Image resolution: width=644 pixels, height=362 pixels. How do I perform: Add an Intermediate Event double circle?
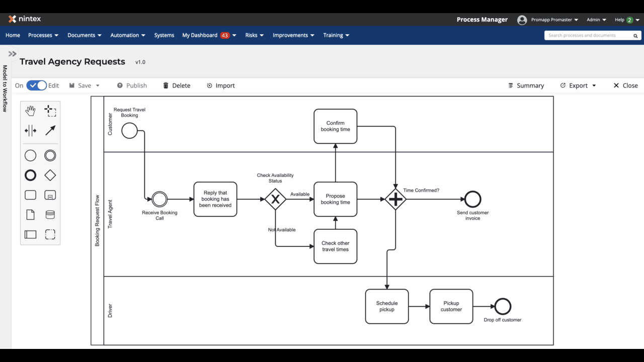pyautogui.click(x=50, y=156)
